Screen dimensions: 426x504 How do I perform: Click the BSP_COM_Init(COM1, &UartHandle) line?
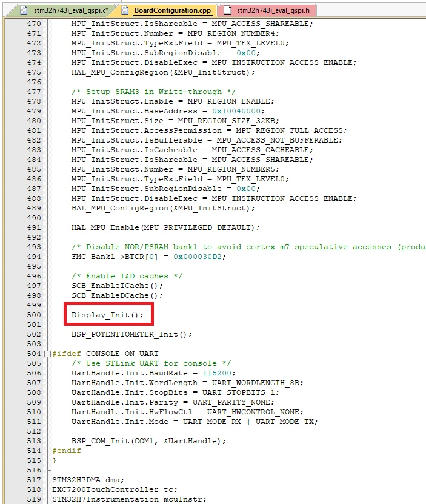point(148,441)
